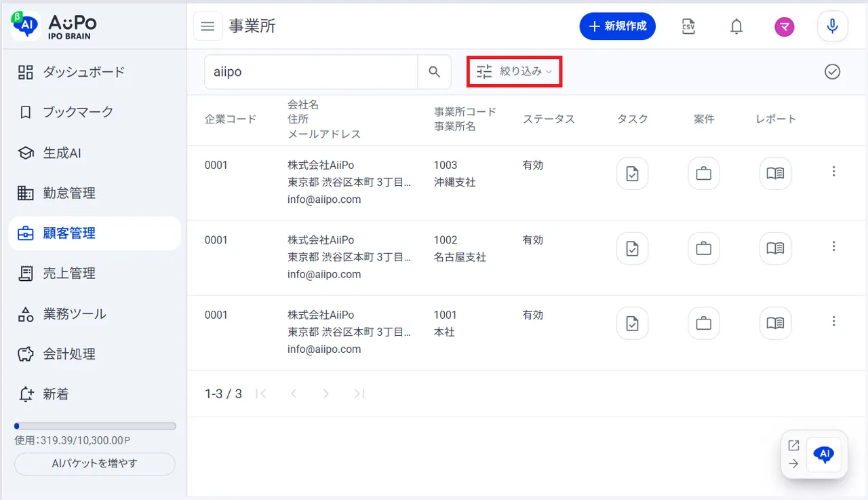Select 顧客管理 in the sidebar
Screen dimensions: 868x500
(x=94, y=233)
